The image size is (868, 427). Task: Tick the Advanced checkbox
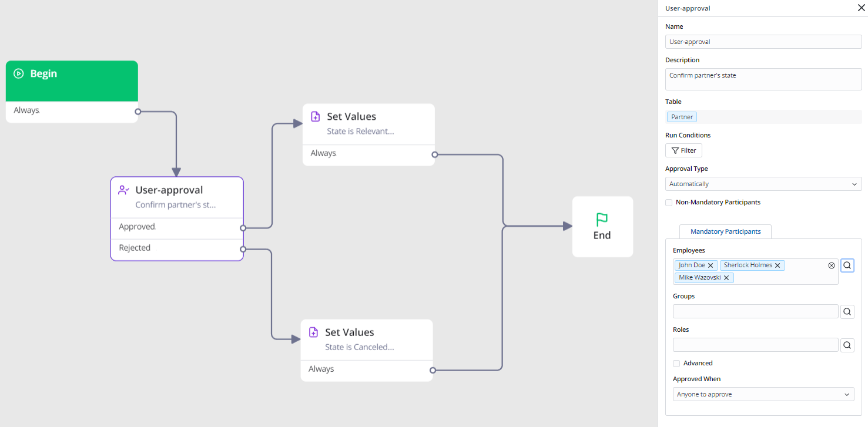(x=676, y=364)
